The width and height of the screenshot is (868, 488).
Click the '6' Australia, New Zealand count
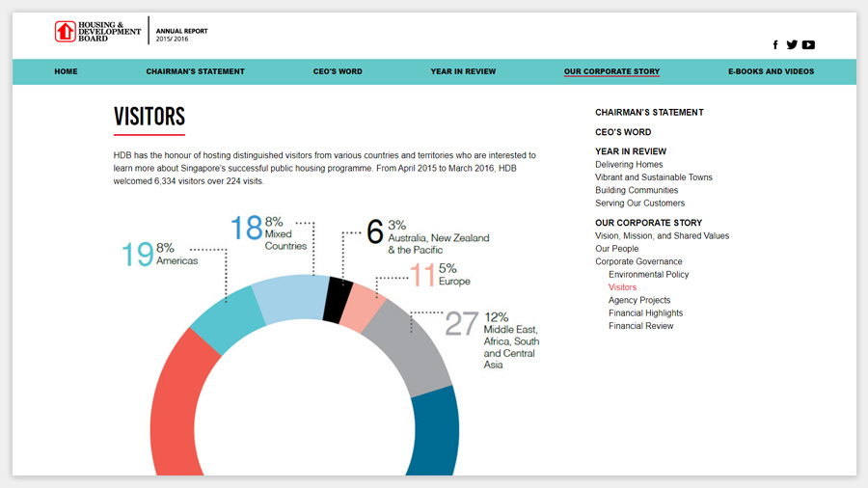[375, 231]
